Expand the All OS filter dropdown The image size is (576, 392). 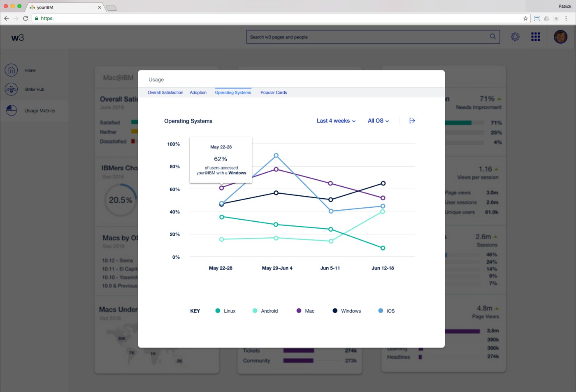click(378, 121)
